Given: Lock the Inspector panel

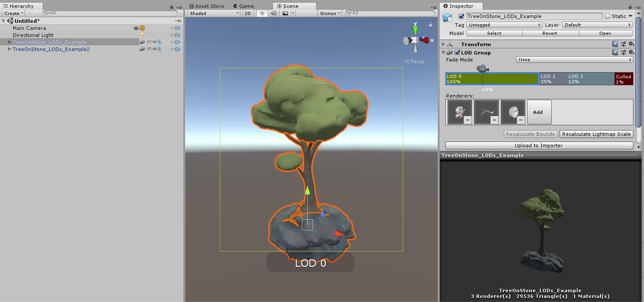Looking at the screenshot, I should coord(631,7).
